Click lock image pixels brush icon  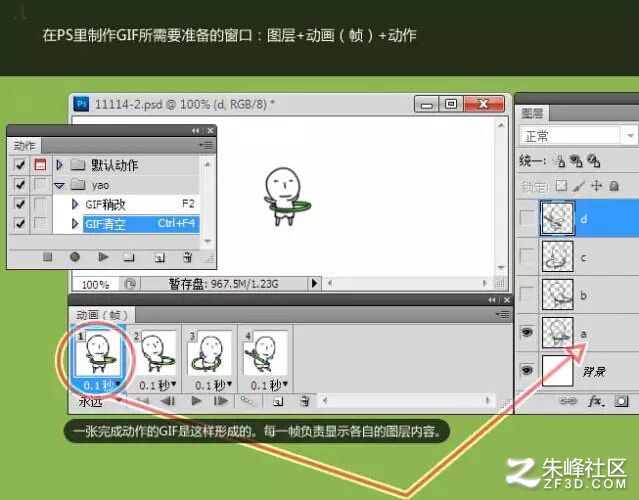click(x=579, y=186)
